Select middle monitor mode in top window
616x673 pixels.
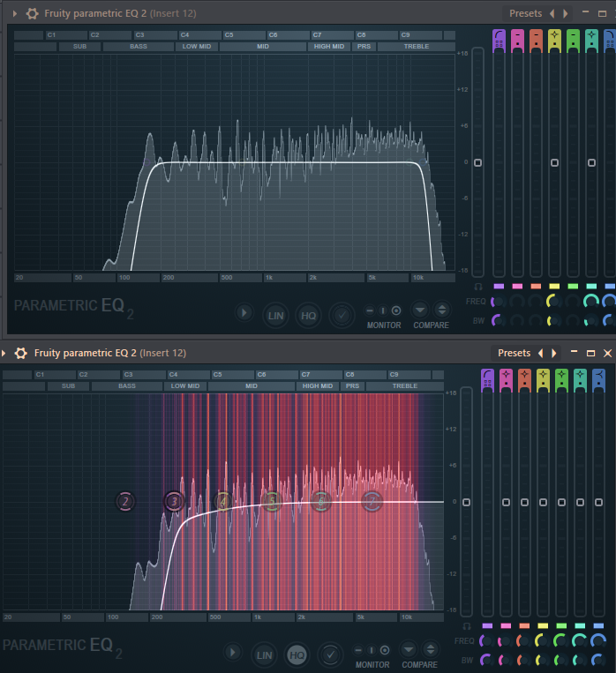coord(383,310)
